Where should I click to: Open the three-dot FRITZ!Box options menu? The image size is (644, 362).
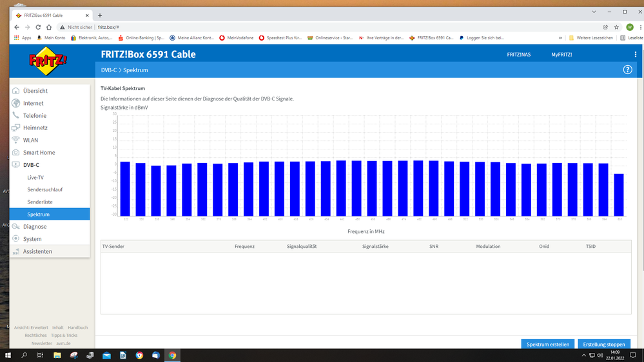[636, 54]
